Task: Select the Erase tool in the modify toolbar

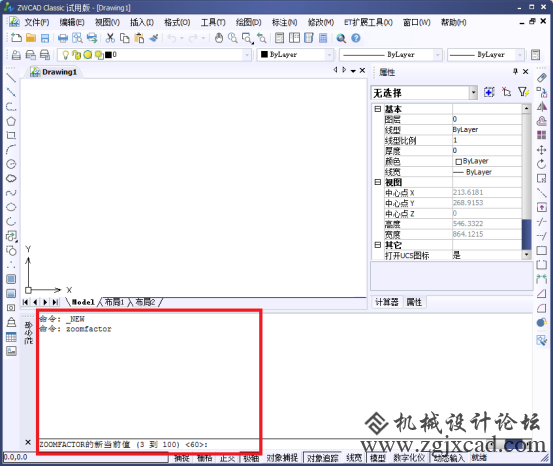Action: click(x=541, y=78)
